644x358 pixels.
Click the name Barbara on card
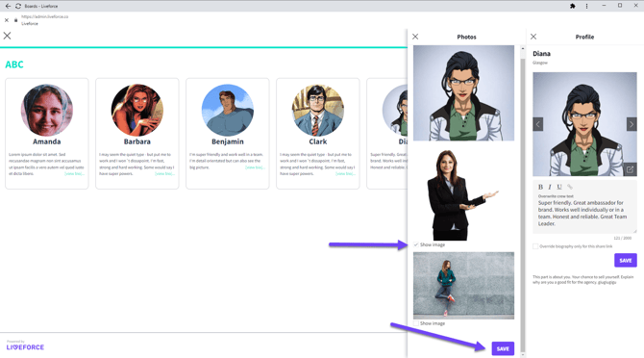[x=137, y=141]
